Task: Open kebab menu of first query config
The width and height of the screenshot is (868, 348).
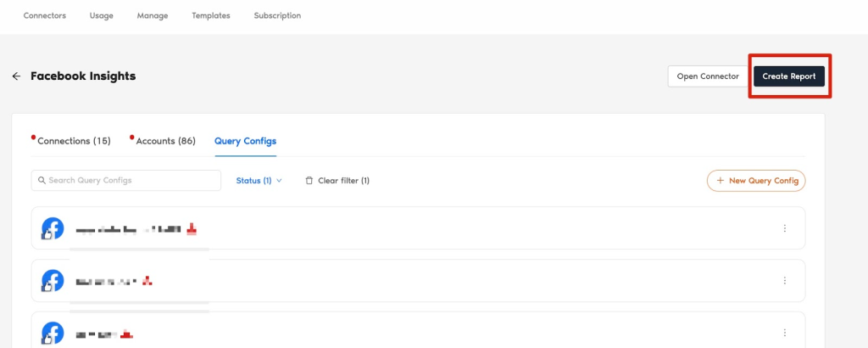Action: 784,228
